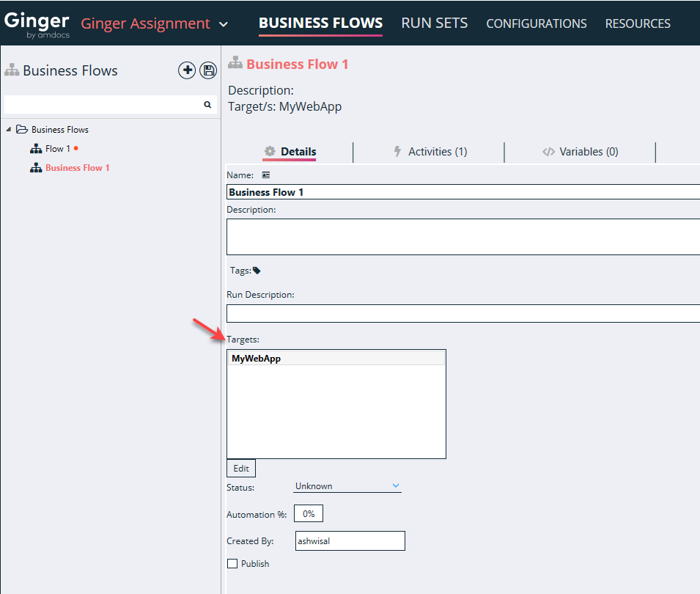Click the icon beside the Name label

point(265,175)
